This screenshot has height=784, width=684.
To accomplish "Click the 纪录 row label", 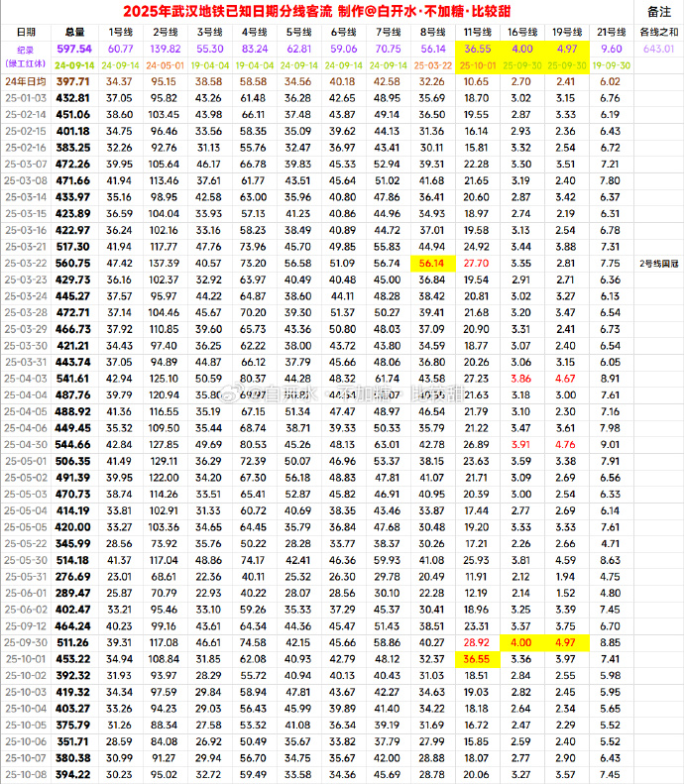I will [24, 49].
